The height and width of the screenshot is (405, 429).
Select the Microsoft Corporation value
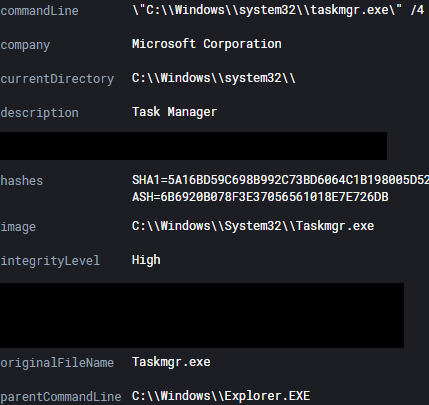coord(207,44)
